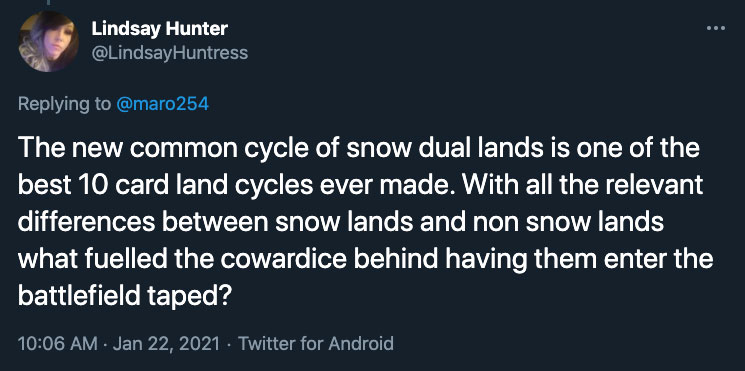
Task: Open the Twitter for Android source link
Action: [315, 343]
